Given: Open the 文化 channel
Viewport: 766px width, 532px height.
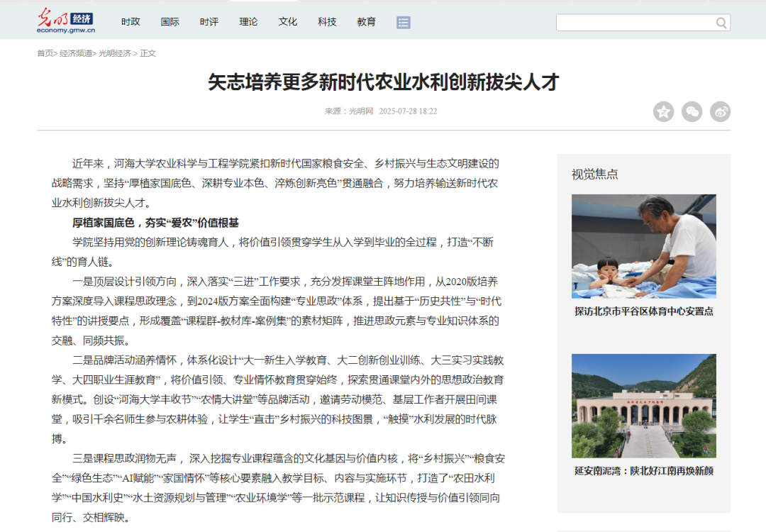Looking at the screenshot, I should [x=288, y=22].
